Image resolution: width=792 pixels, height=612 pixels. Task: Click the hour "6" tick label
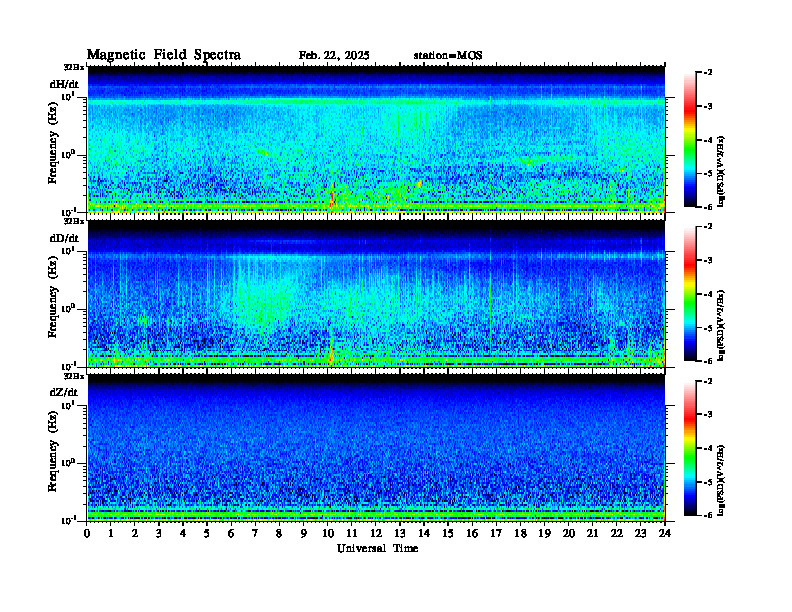[231, 533]
